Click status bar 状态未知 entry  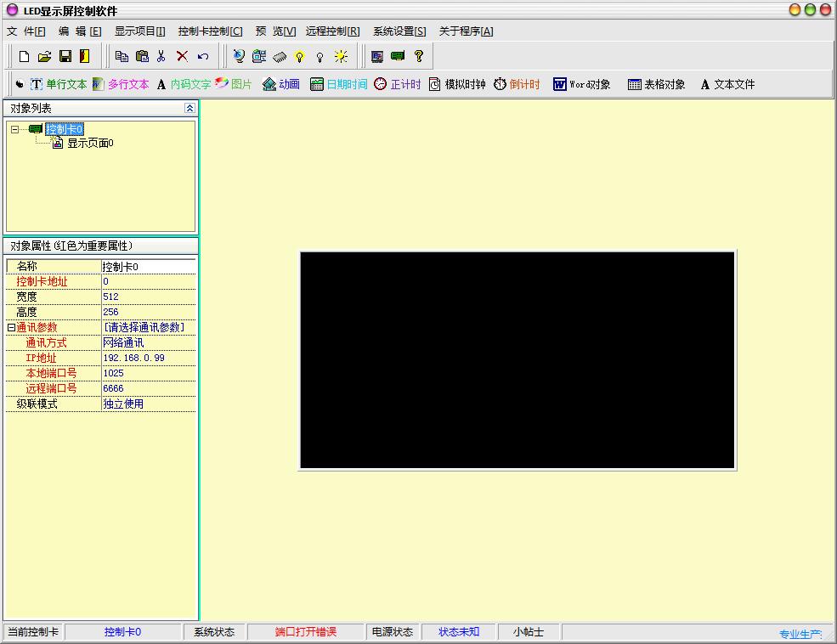459,632
